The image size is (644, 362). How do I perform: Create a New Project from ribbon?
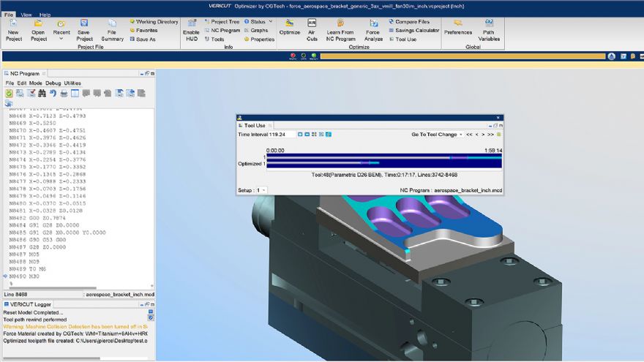click(x=14, y=30)
